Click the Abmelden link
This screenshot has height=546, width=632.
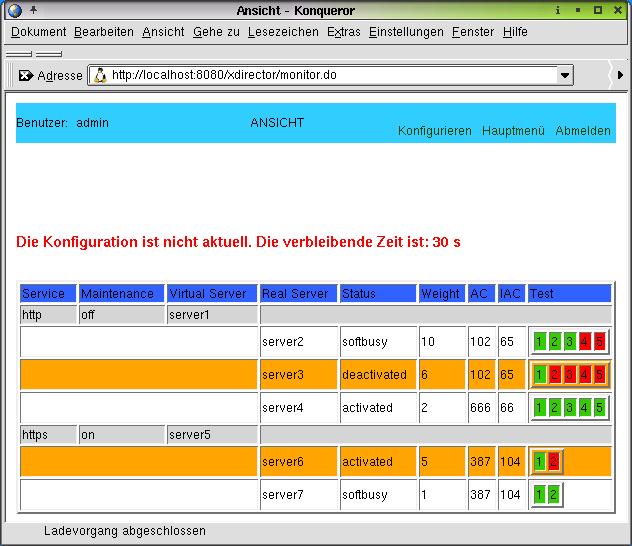583,131
